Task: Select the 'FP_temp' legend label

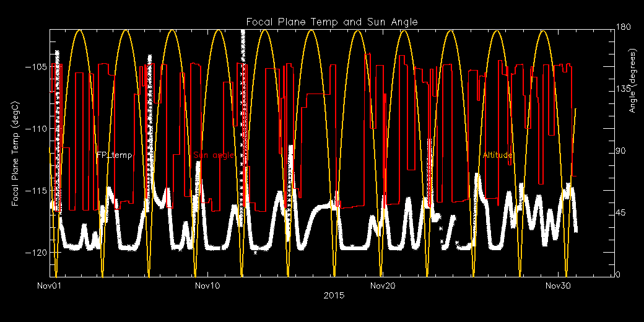Action: [114, 155]
